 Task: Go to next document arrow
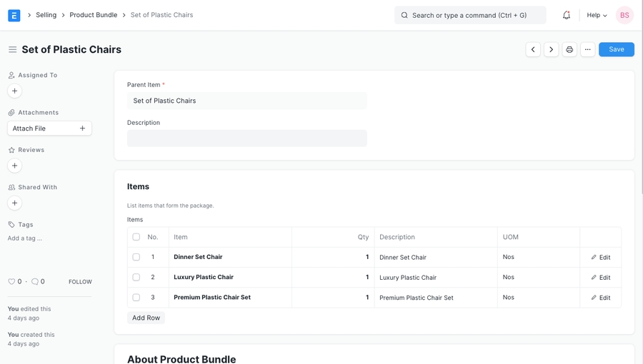click(551, 49)
